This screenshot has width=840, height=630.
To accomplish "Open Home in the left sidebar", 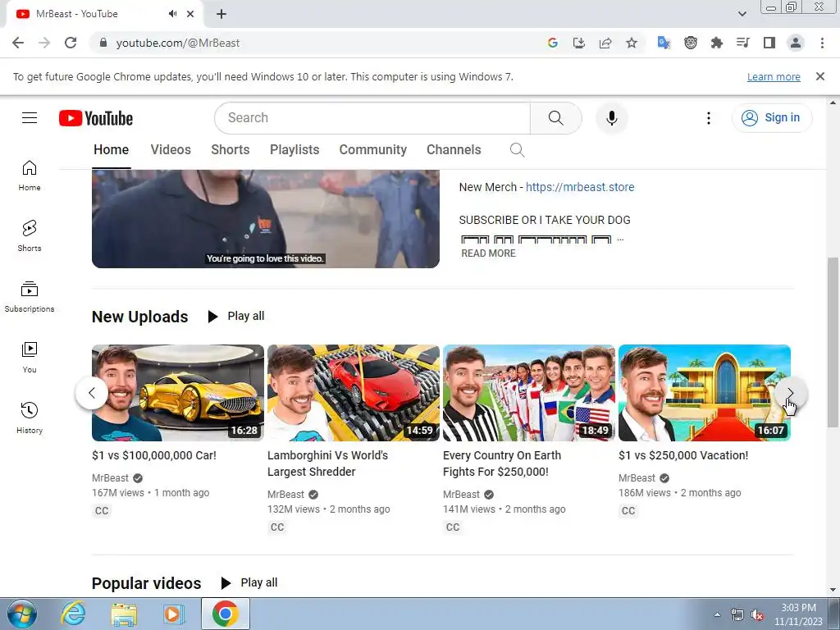I will pyautogui.click(x=30, y=176).
